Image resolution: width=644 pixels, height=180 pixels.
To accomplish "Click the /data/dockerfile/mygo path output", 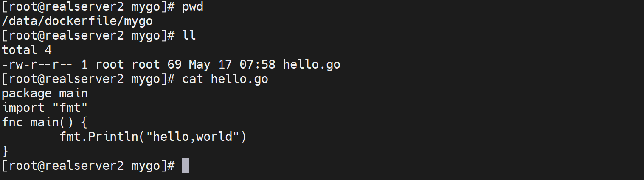I will [77, 21].
